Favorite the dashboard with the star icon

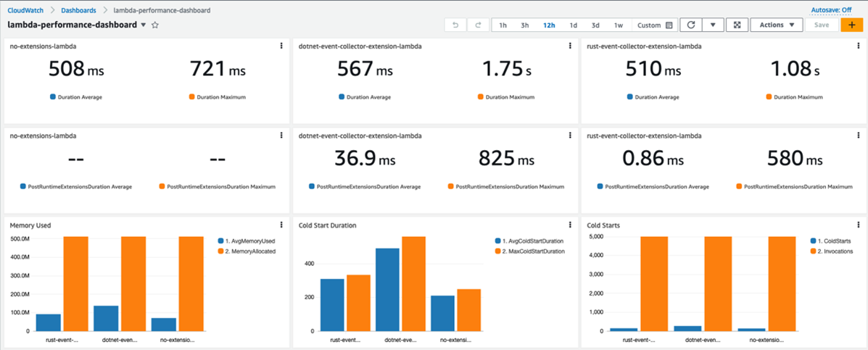155,25
